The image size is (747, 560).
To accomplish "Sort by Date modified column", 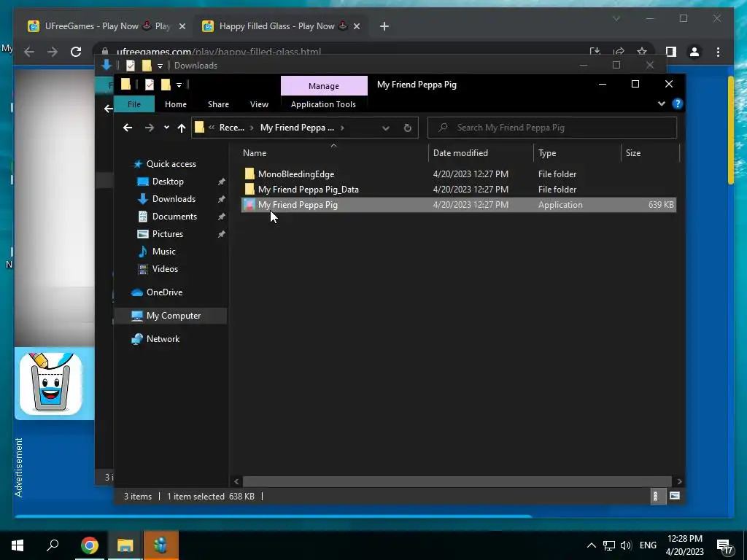I will [481, 153].
